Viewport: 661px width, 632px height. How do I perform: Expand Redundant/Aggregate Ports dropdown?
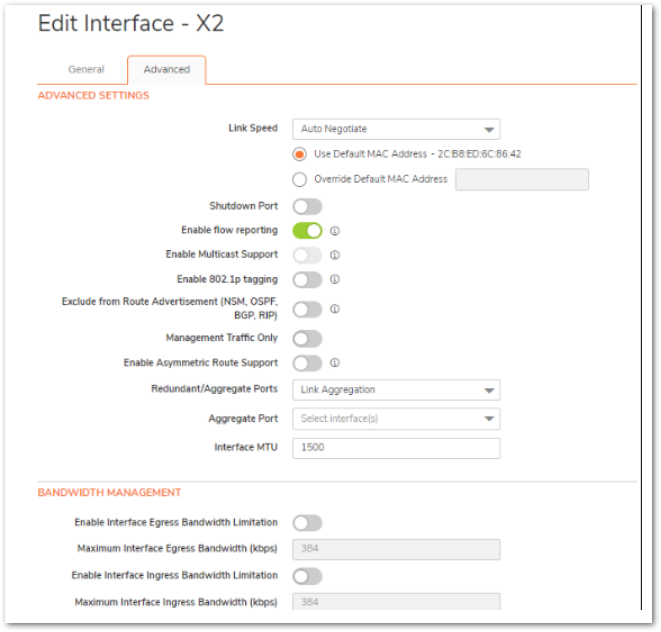click(396, 390)
